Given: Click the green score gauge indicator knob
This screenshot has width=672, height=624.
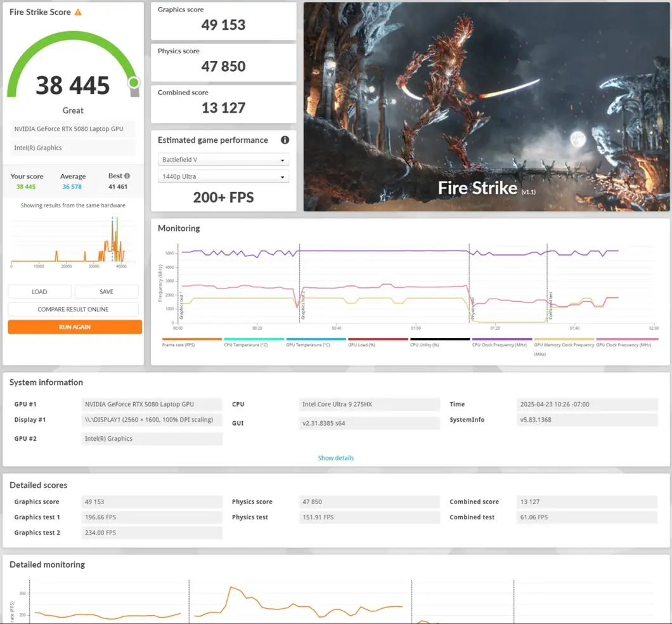Looking at the screenshot, I should tap(134, 82).
